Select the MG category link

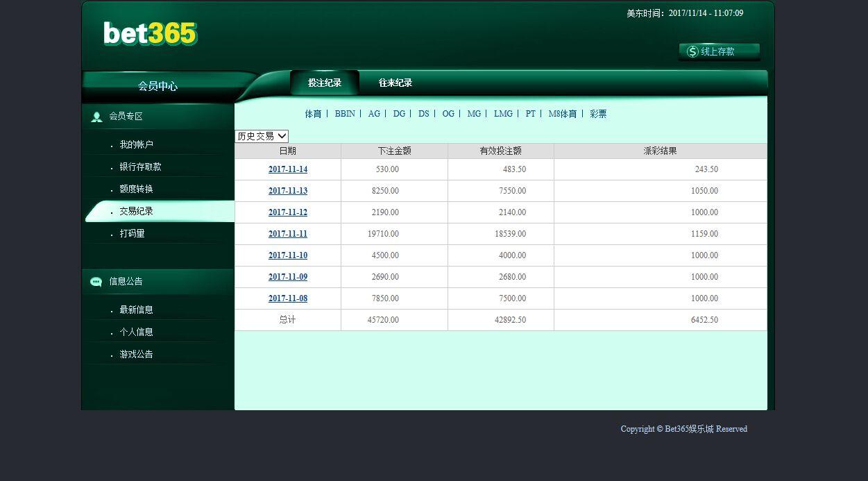tap(474, 114)
